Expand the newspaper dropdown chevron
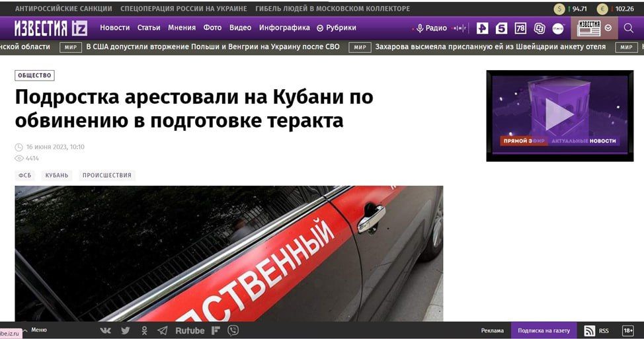This screenshot has width=644, height=339. click(x=608, y=28)
